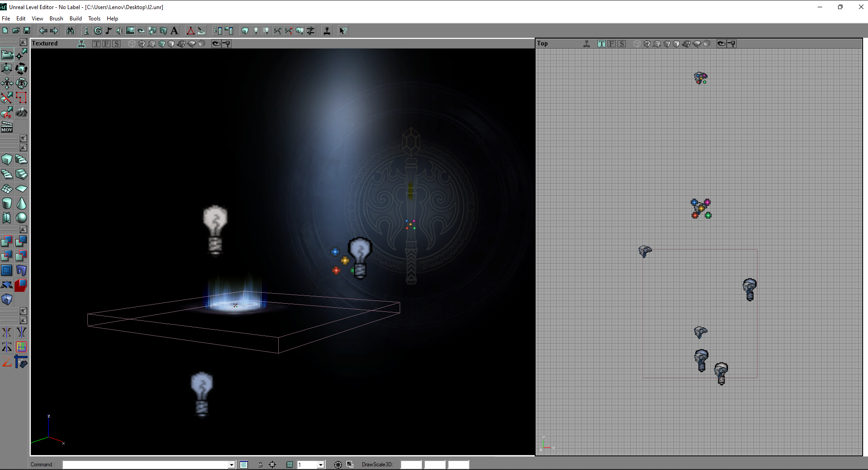Collapse the first toolbox section up arrow
This screenshot has height=470, width=868.
click(23, 42)
